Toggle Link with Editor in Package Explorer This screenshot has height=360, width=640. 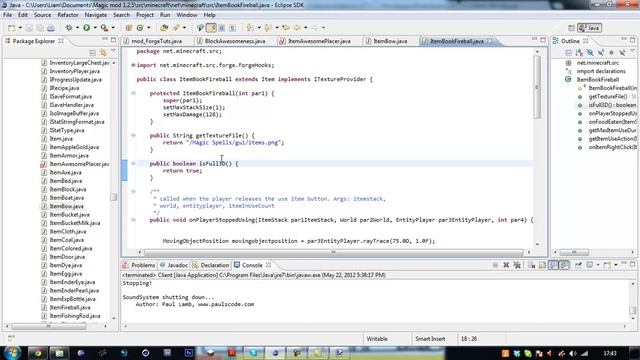click(103, 53)
